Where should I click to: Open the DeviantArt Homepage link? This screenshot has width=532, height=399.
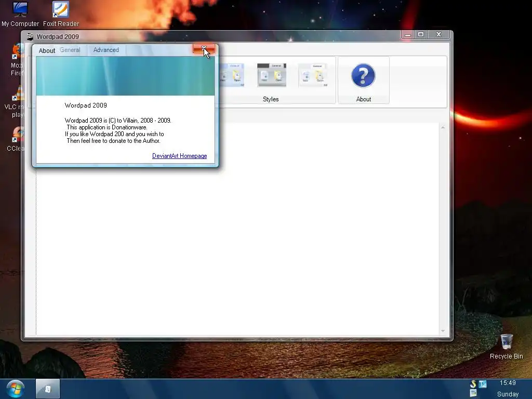179,156
